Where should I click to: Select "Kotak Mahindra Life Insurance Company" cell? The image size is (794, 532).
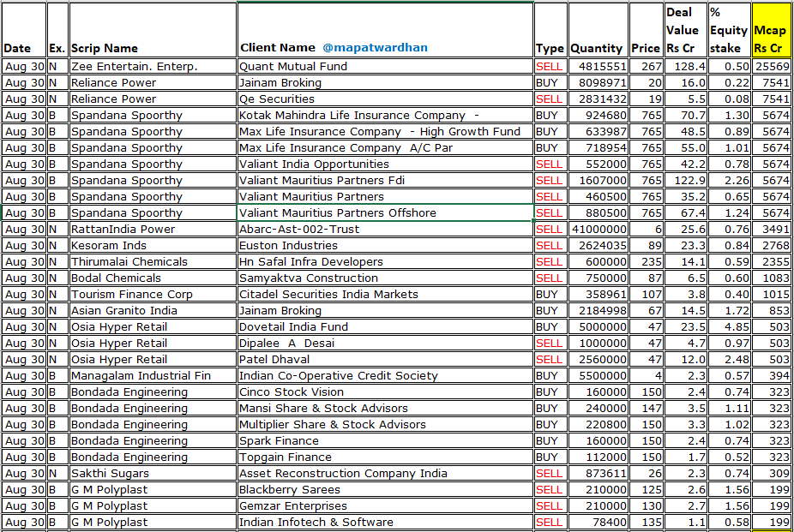pyautogui.click(x=385, y=116)
